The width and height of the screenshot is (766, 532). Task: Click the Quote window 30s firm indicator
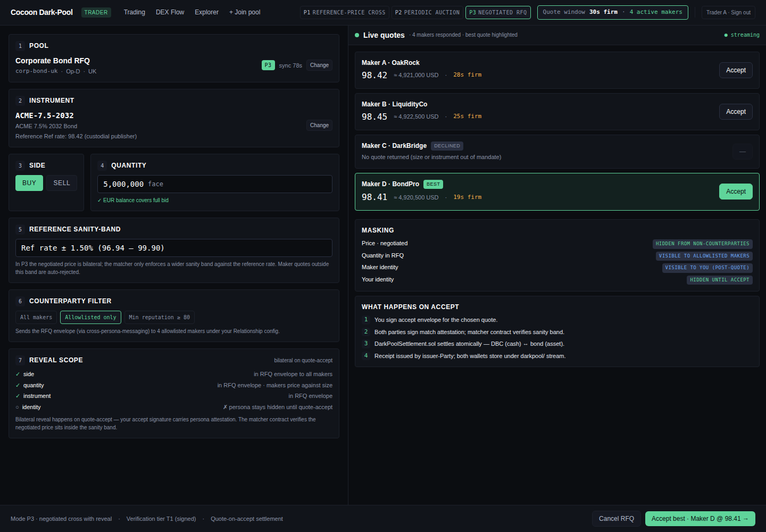[612, 12]
